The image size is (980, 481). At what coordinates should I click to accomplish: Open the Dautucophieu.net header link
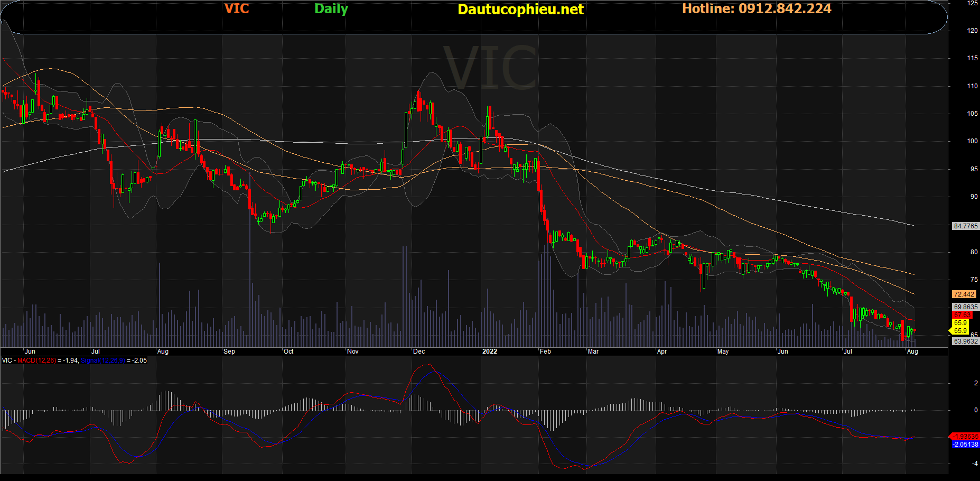coord(520,9)
